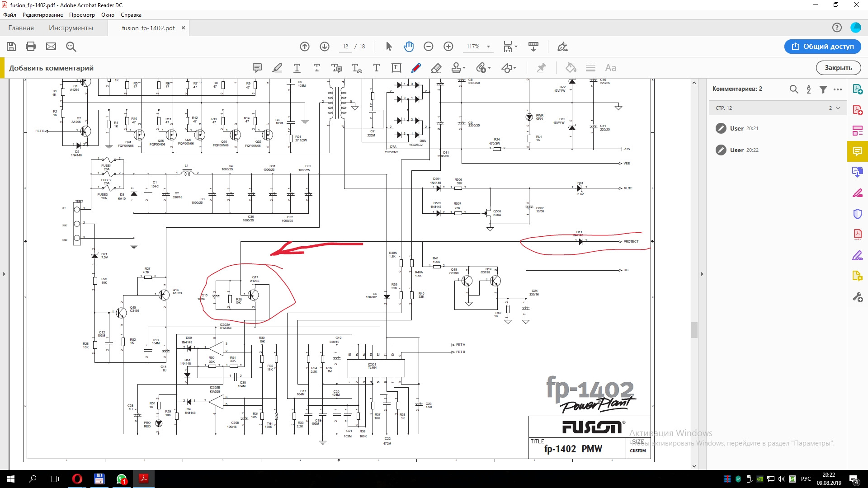Image resolution: width=868 pixels, height=488 pixels.
Task: Select the eraser tool
Action: coord(436,68)
